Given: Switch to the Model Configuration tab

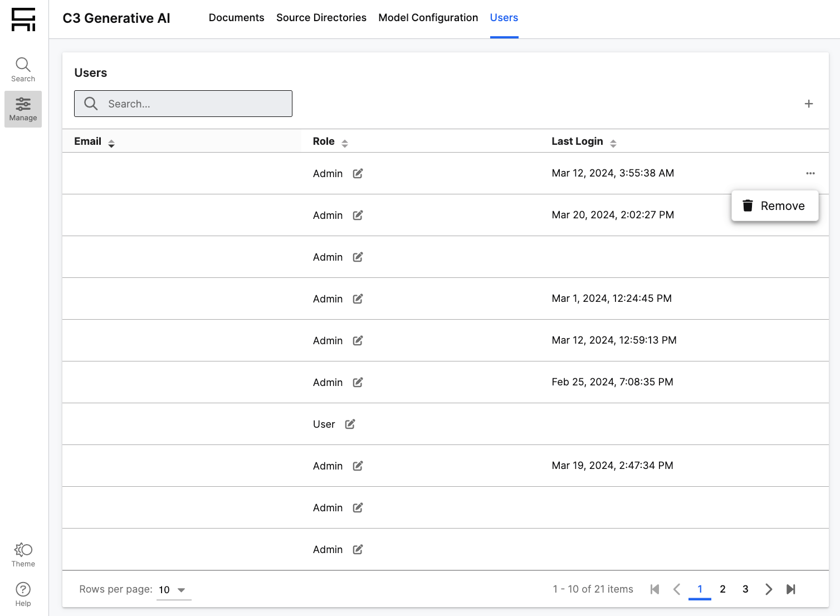Looking at the screenshot, I should coord(428,18).
